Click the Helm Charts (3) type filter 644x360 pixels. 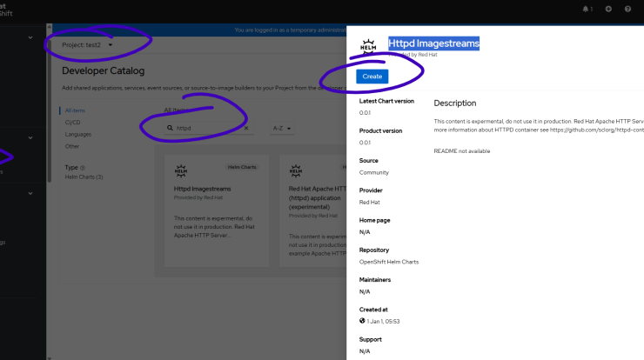point(84,177)
